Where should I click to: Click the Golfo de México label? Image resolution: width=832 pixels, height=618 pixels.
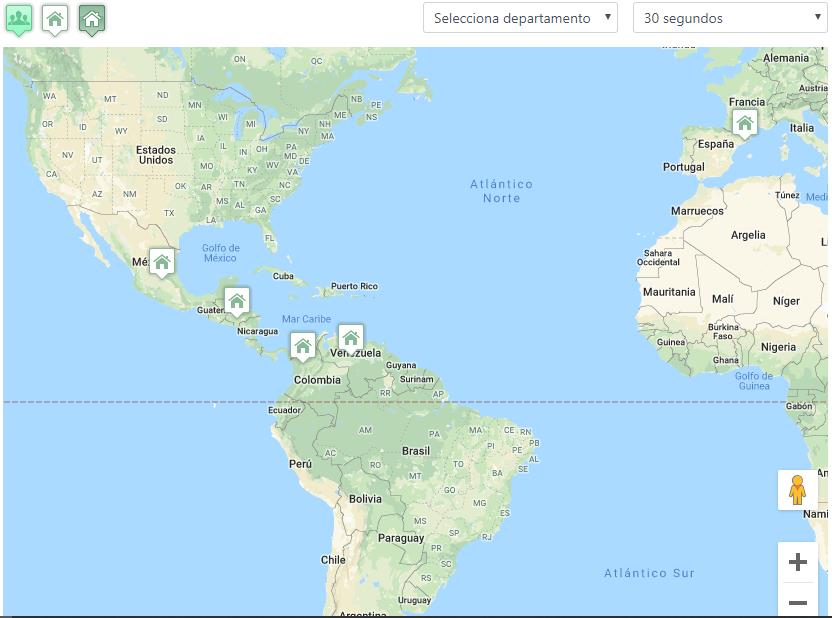click(x=220, y=253)
